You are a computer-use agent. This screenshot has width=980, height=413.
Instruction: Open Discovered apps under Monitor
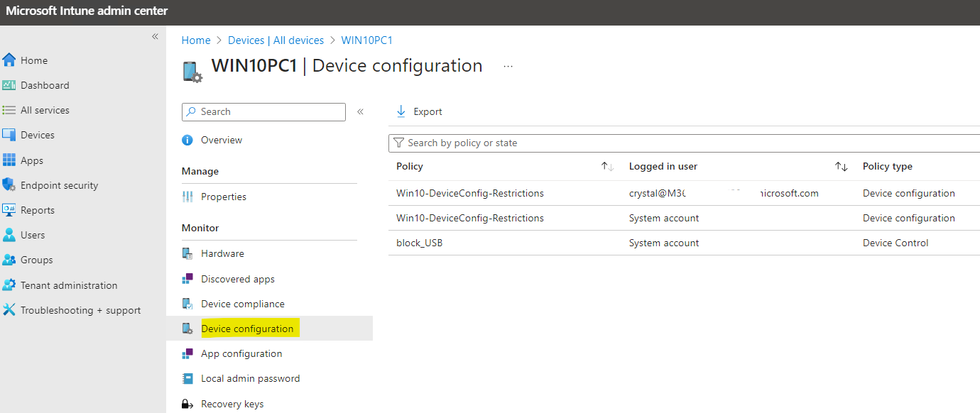click(238, 279)
